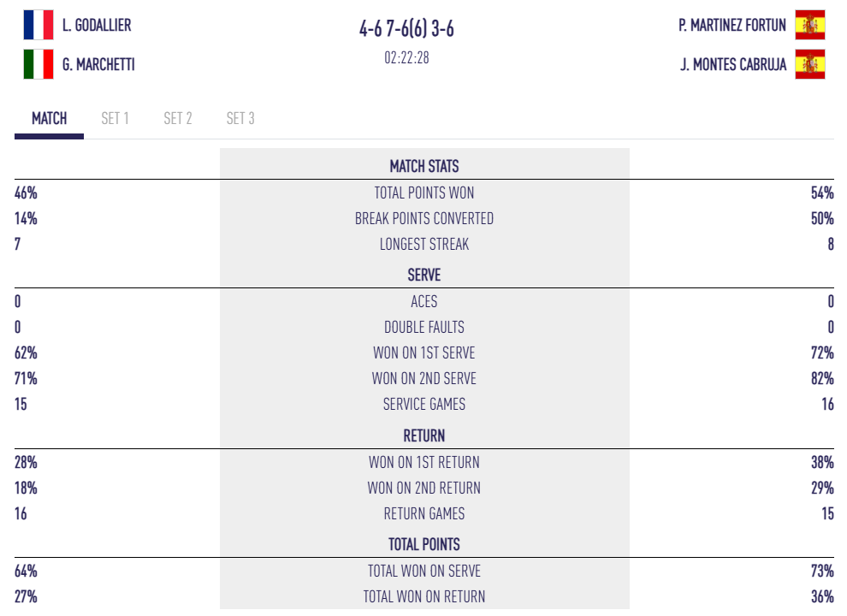847x616 pixels.
Task: Select the TOTAL POINTS section header
Action: pos(424,544)
